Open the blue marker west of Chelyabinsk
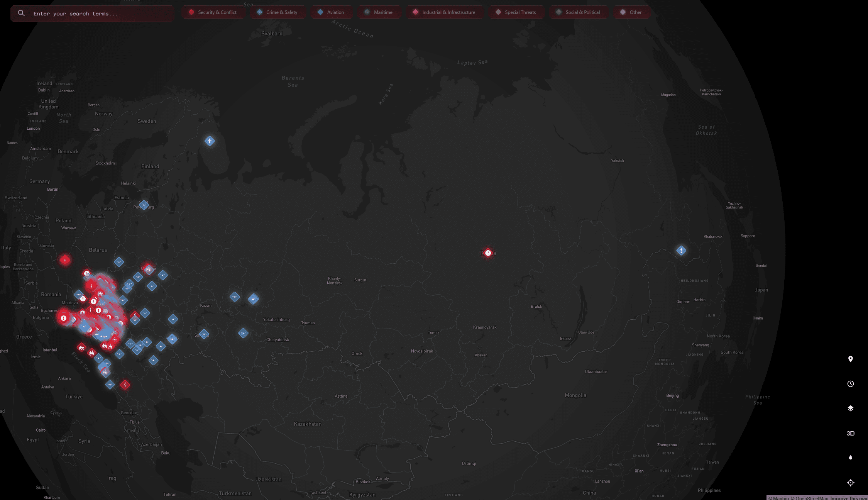 (x=243, y=333)
